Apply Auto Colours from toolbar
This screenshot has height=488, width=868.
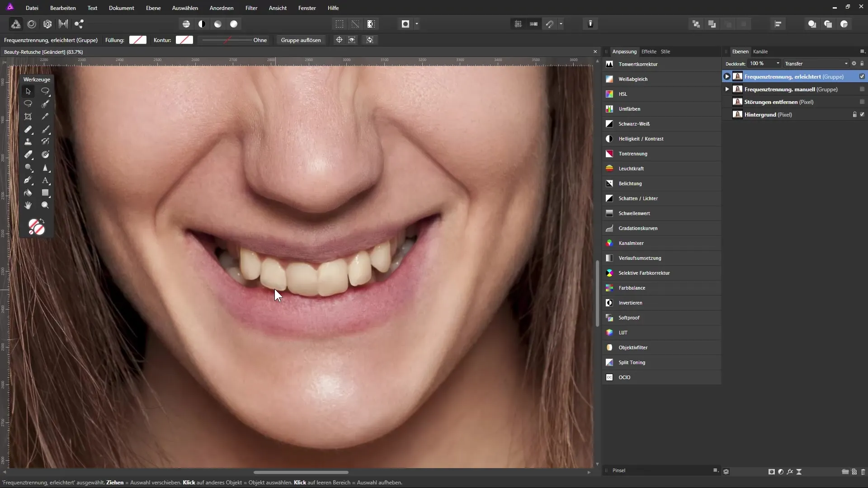218,24
